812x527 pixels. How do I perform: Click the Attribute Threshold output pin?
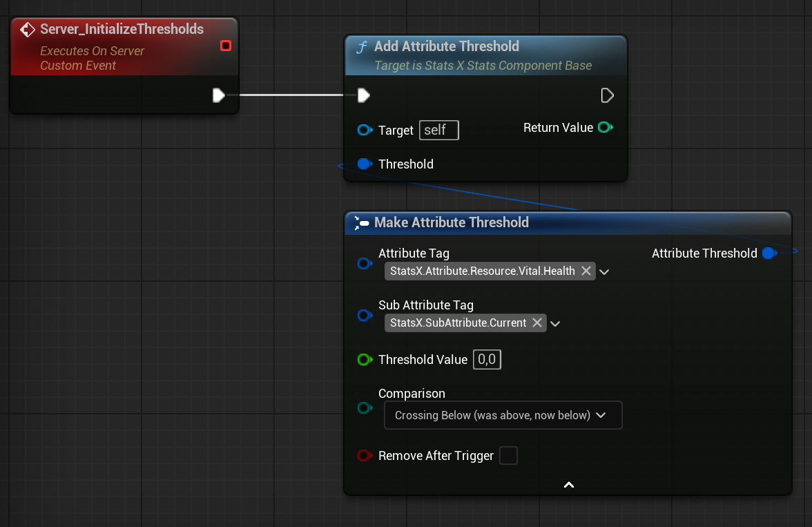[x=769, y=253]
